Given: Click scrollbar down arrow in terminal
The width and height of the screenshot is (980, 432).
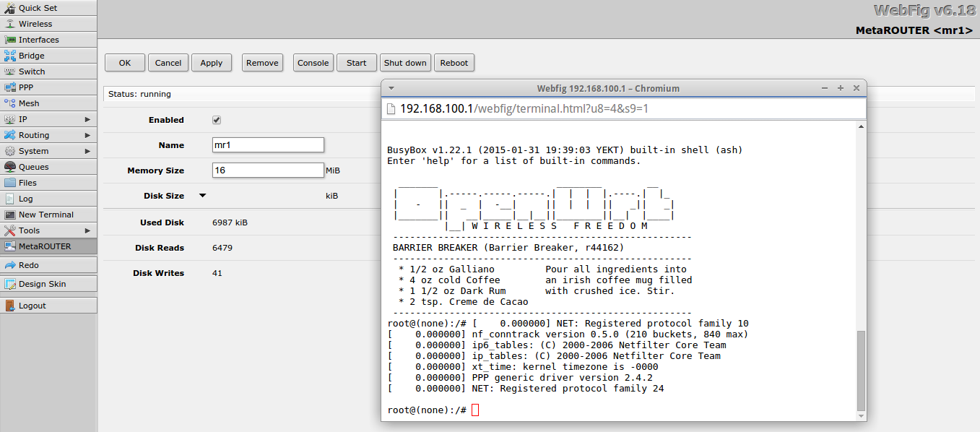Looking at the screenshot, I should click(x=860, y=416).
